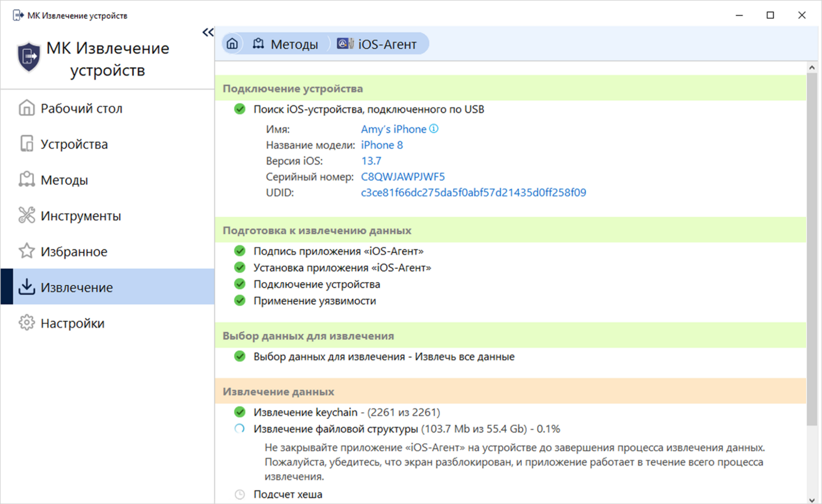Click the Подключение устройства section header

[x=293, y=89]
